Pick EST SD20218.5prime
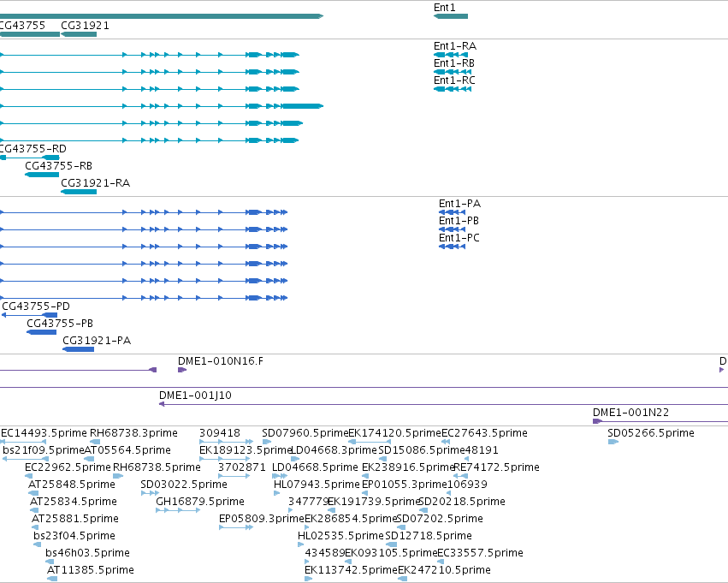The height and width of the screenshot is (583, 728). click(x=462, y=502)
